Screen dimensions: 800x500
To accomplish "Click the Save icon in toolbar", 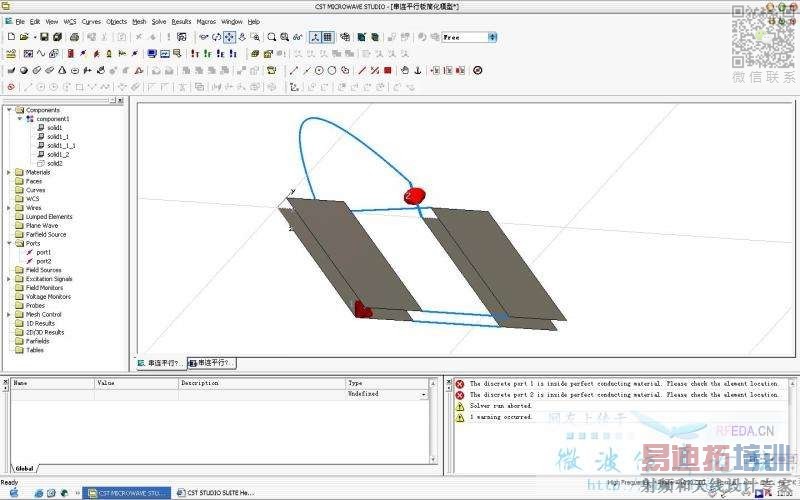I will pos(44,37).
